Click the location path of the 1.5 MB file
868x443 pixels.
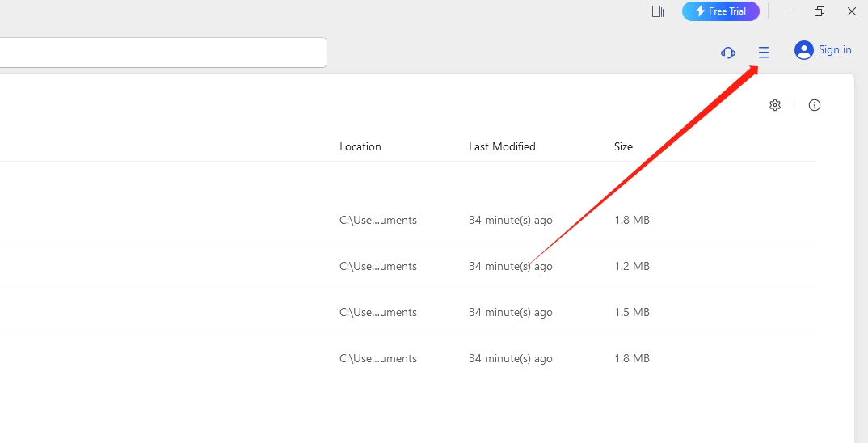[x=377, y=312]
